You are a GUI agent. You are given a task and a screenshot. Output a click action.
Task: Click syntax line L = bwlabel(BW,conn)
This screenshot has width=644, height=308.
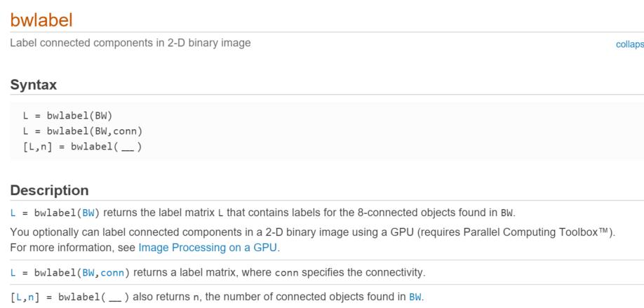[83, 131]
